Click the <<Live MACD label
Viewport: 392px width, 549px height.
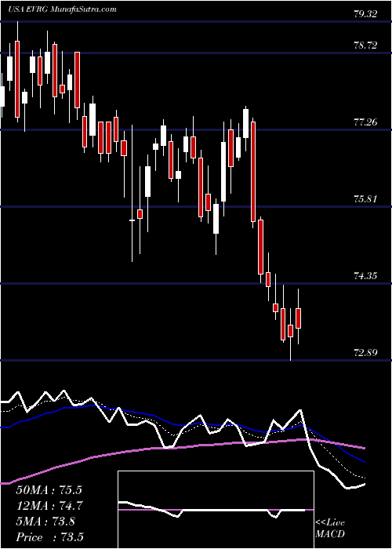[330, 529]
